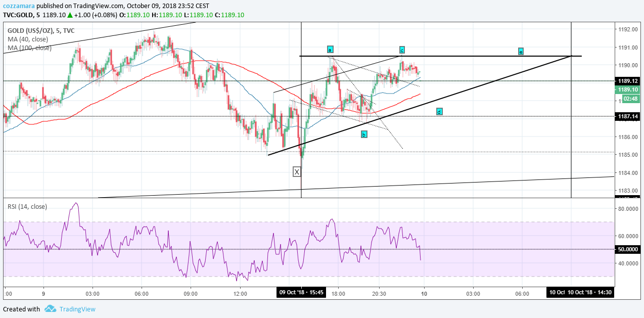Click the 1186.00 price axis value

(x=627, y=137)
